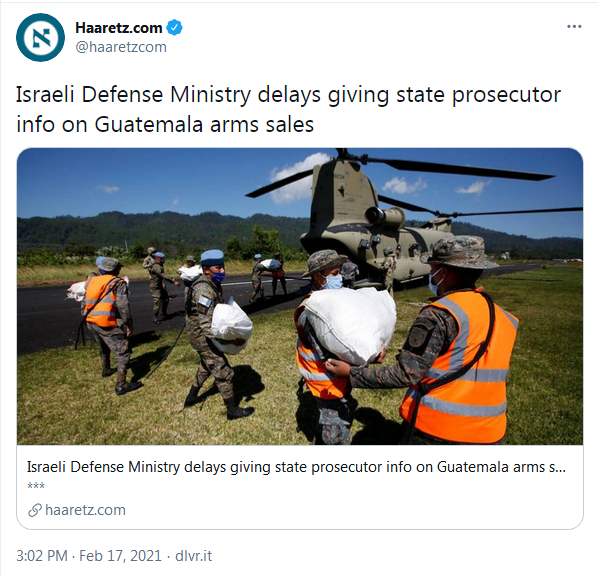Click the chain link icon beside haaretz.com
Screen dimensions: 598x575
pos(35,510)
